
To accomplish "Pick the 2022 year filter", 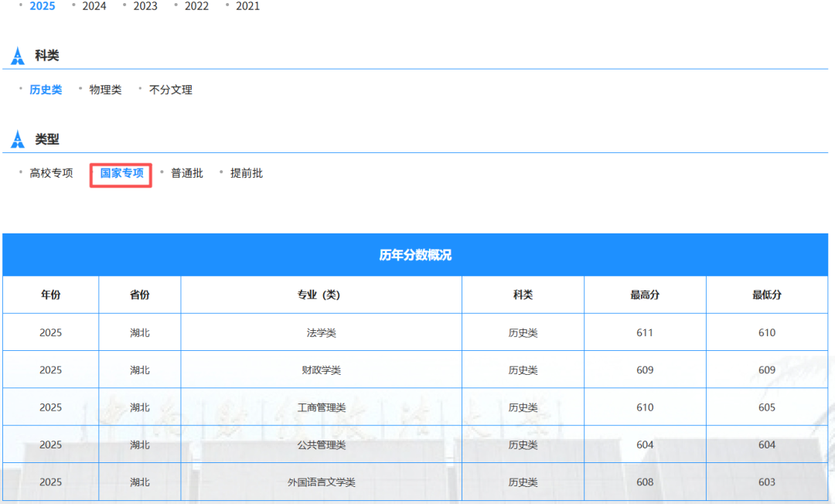I will coord(196,6).
